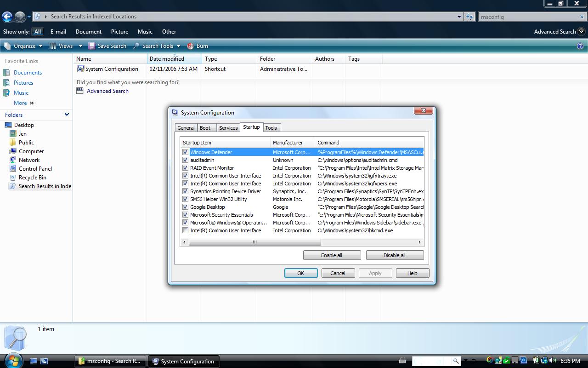Filter results by Document
Screen dimensions: 588x368
[89, 32]
